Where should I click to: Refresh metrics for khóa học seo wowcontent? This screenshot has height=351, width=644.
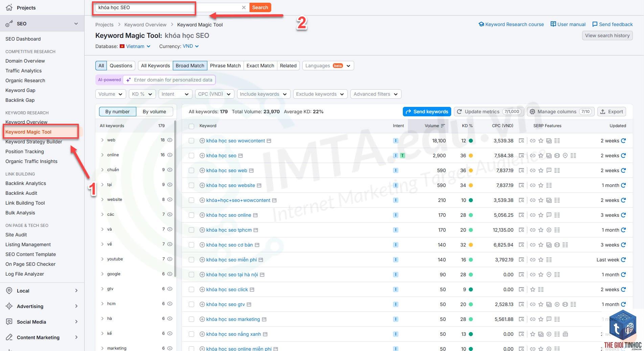click(x=623, y=141)
